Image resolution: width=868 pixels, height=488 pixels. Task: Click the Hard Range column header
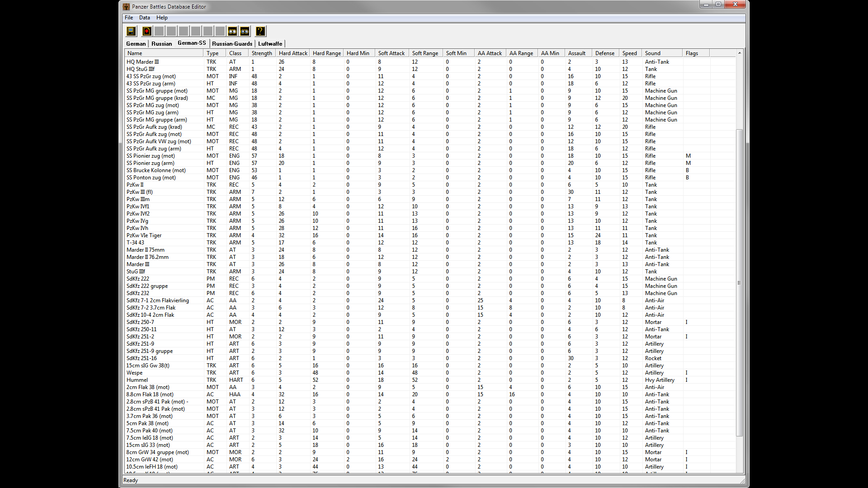tap(327, 53)
